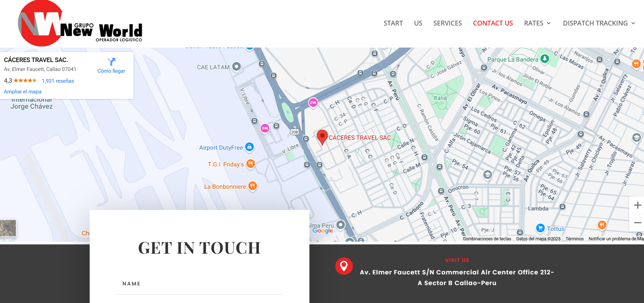The height and width of the screenshot is (303, 644).
Task: Click the Airport DutyFree shopping marker
Action: coord(249,147)
